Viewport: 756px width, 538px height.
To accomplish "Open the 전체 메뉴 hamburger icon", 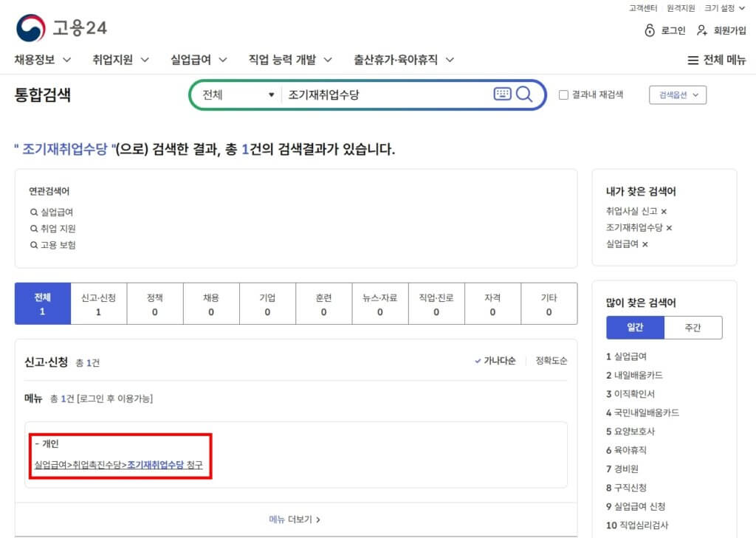I will tap(693, 61).
